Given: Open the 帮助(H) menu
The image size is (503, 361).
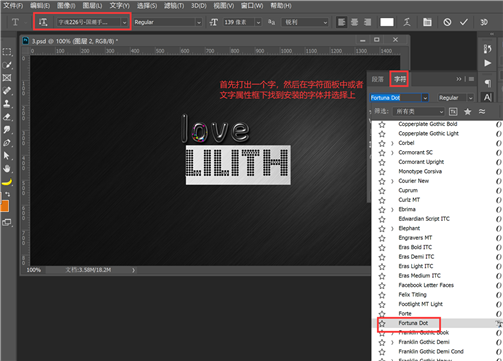Looking at the screenshot, I should 281,6.
